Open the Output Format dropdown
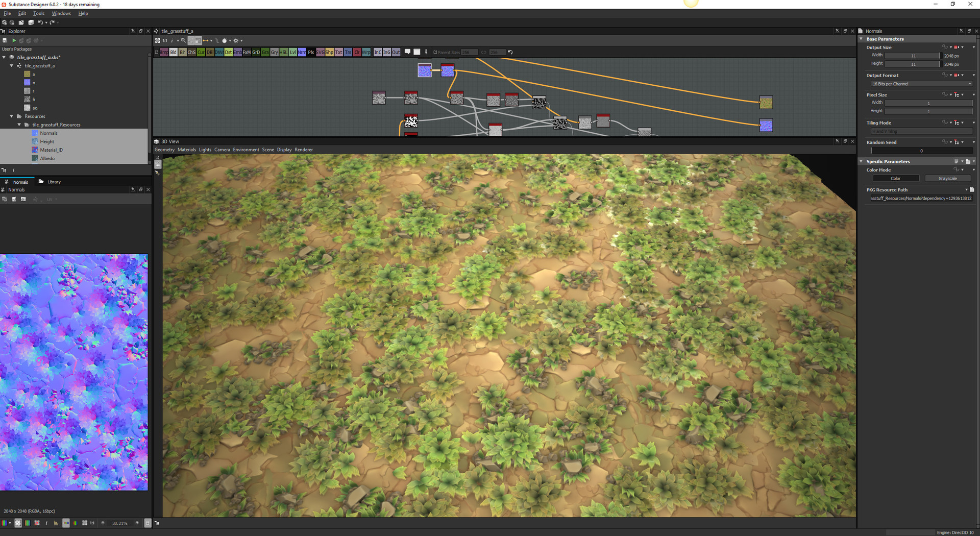 [922, 83]
